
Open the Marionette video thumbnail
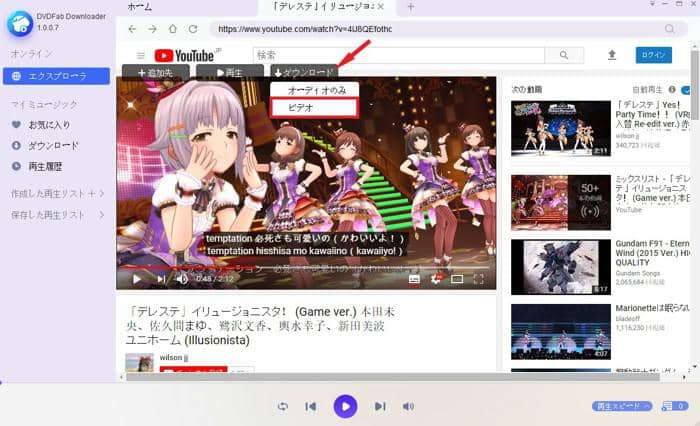pos(561,332)
